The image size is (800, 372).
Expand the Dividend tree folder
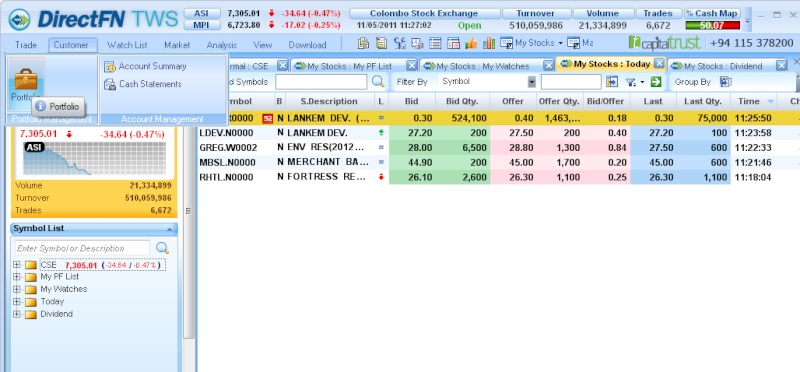17,314
